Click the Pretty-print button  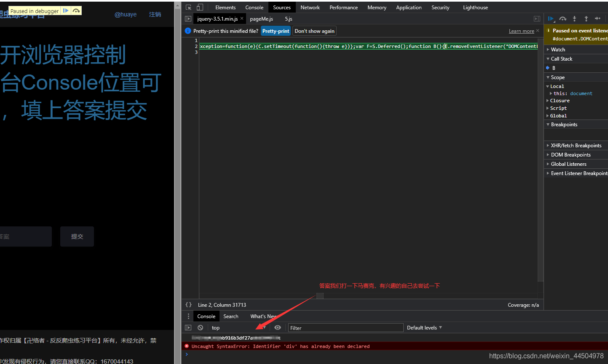276,31
